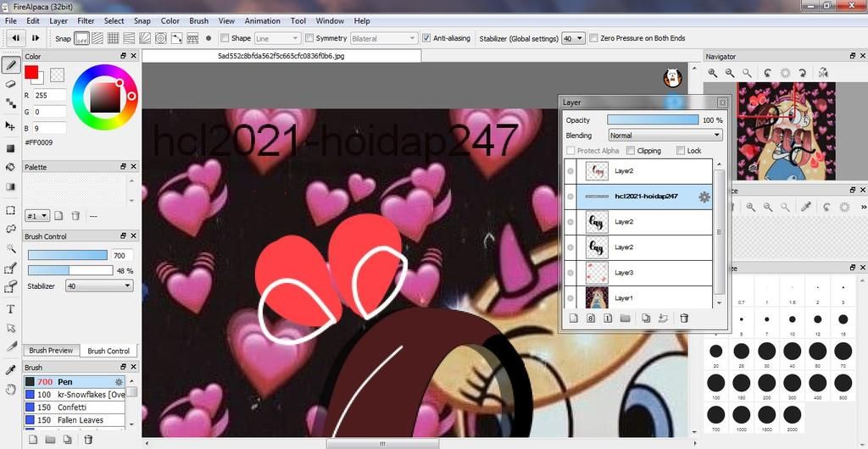Select the Fill rectangle tool
The height and width of the screenshot is (449, 868).
[10, 148]
